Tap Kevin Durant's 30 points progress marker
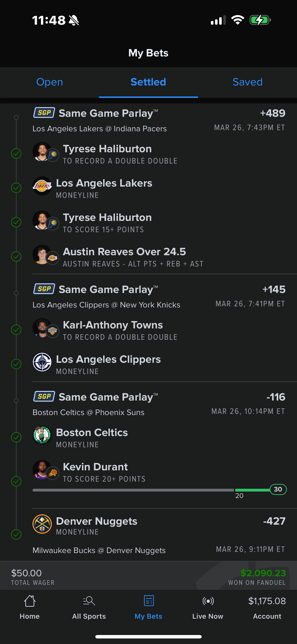 click(x=278, y=489)
